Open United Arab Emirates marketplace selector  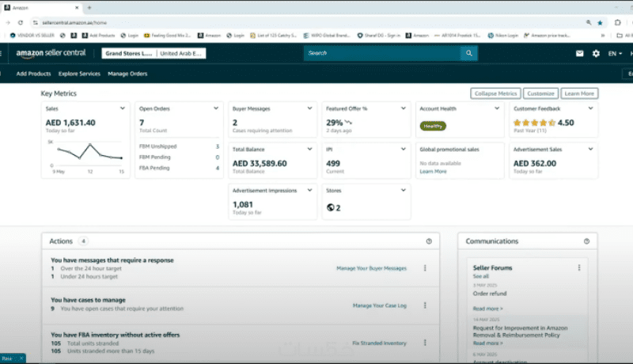tap(180, 53)
